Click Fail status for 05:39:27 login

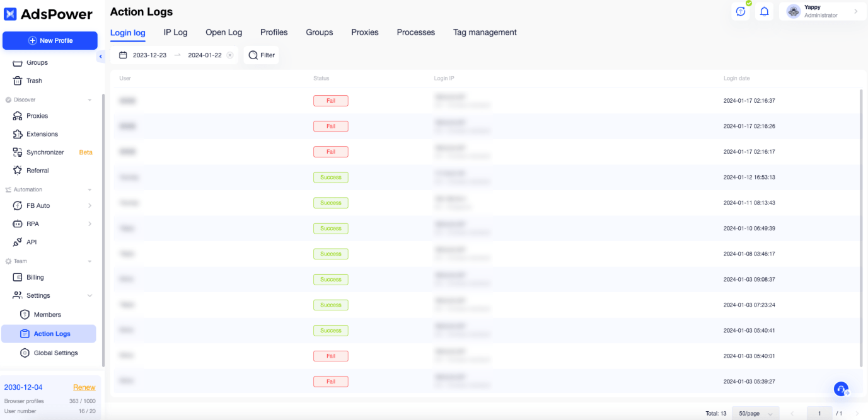pos(331,382)
